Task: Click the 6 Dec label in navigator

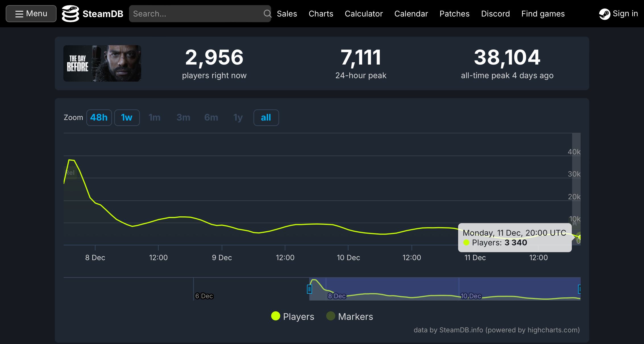Action: click(204, 296)
